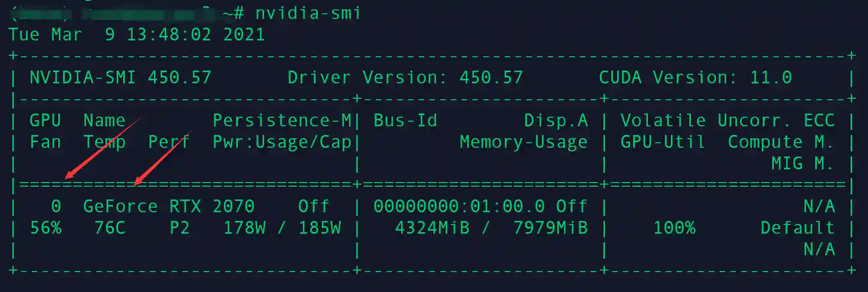Click the CUDA Version 11.0 text
This screenshot has width=868, height=292.
695,78
